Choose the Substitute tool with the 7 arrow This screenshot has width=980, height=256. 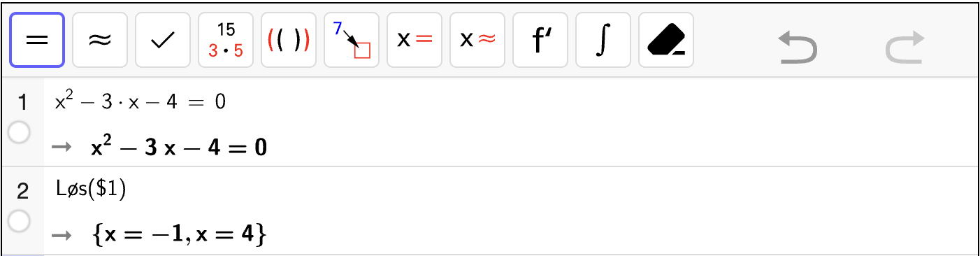pos(352,40)
